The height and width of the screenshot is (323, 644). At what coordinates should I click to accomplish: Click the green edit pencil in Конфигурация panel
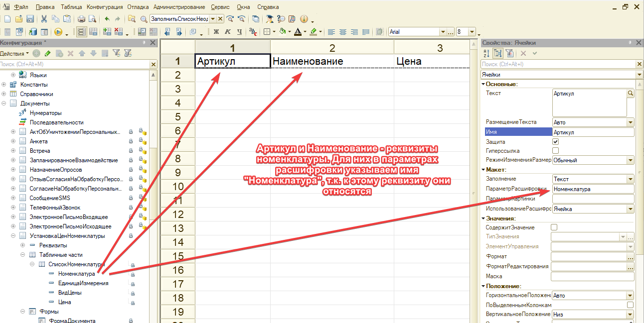(47, 53)
